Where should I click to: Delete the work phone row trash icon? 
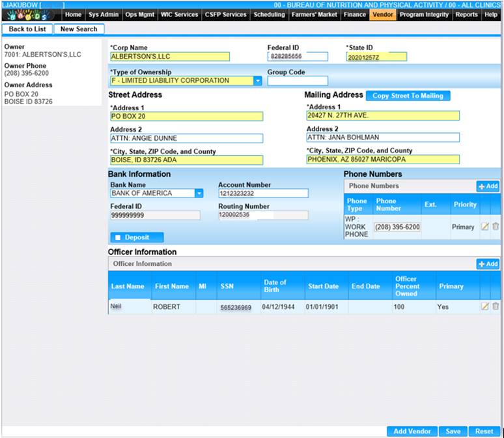tap(496, 227)
